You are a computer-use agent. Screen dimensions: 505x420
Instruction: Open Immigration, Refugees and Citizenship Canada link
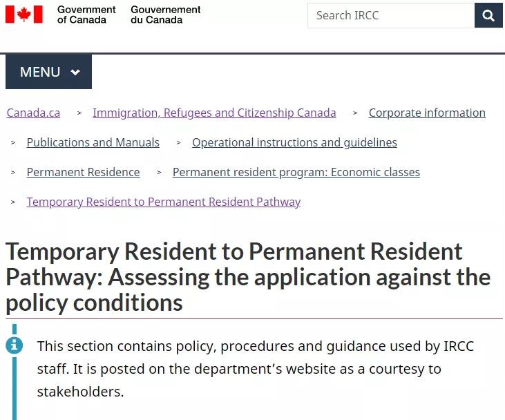214,113
